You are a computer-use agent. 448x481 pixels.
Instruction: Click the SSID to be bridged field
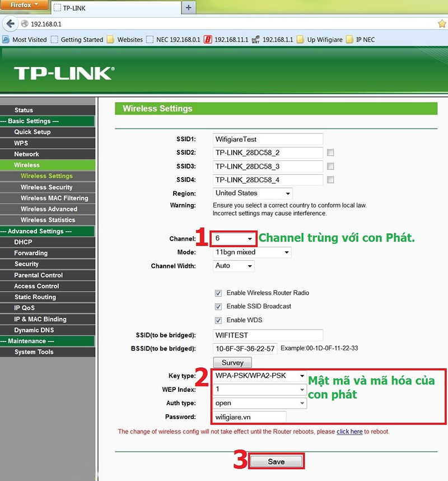coord(268,335)
